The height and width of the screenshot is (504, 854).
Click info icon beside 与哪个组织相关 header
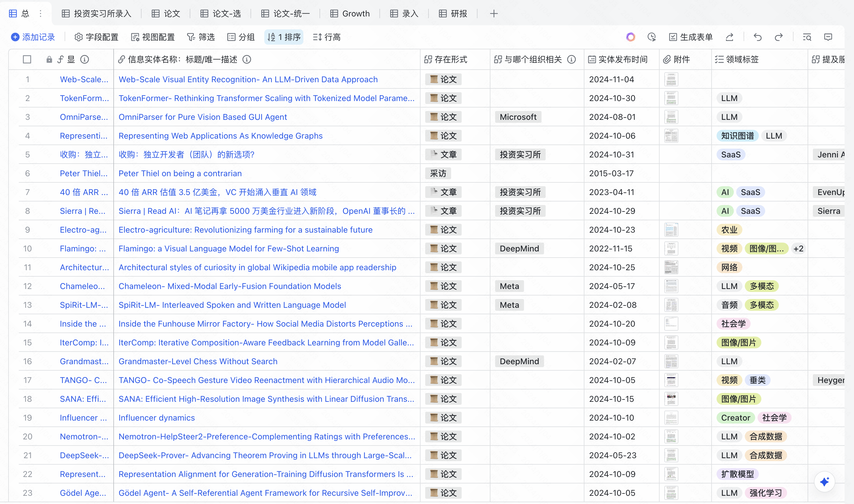[x=571, y=59]
